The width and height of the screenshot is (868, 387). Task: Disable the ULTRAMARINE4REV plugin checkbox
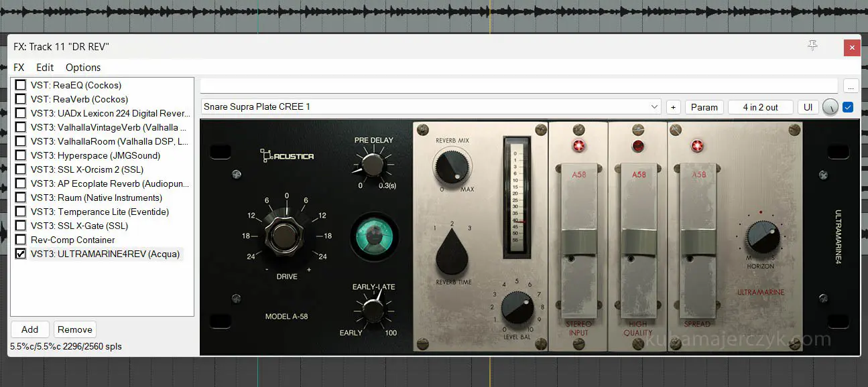(21, 254)
